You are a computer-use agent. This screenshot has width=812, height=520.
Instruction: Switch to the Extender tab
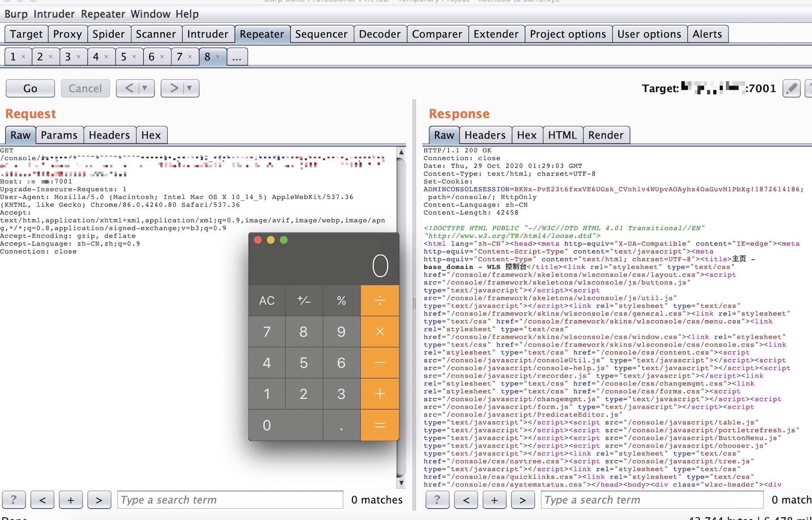coord(496,34)
